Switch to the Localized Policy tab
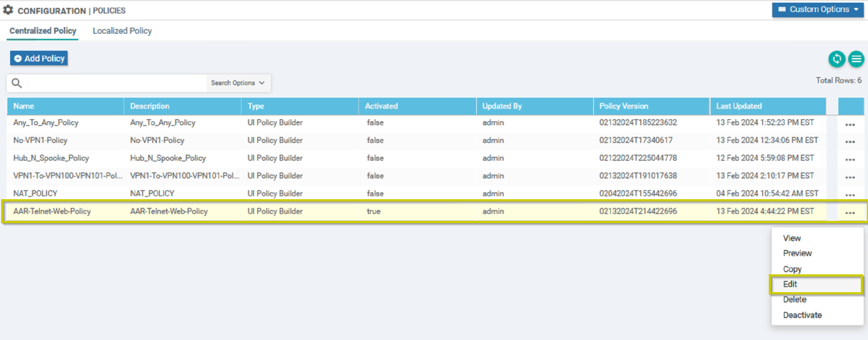The width and height of the screenshot is (868, 340). coord(122,31)
